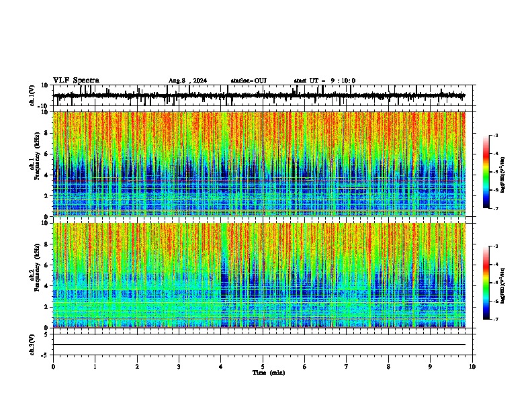
Task: Click the -7 label on ch.2 colorbar
Action: pyautogui.click(x=495, y=319)
